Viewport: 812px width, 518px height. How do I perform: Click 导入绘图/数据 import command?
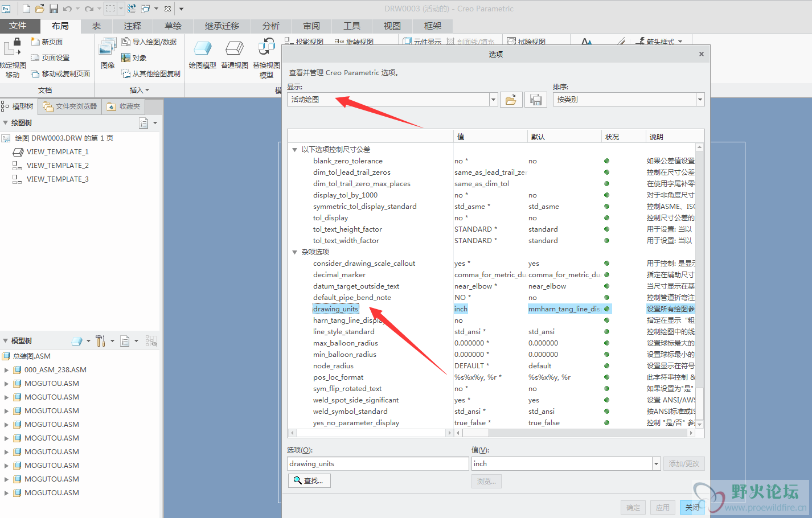149,42
